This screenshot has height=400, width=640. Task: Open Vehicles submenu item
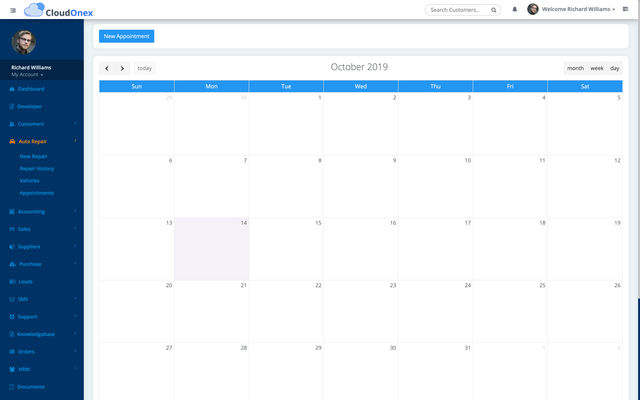click(x=29, y=181)
